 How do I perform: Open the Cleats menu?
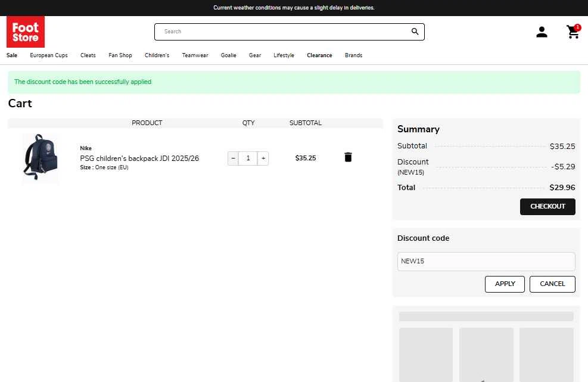88,55
